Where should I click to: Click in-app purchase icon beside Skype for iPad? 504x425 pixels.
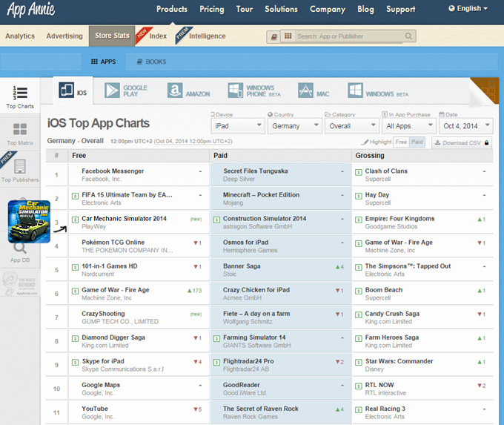75,362
